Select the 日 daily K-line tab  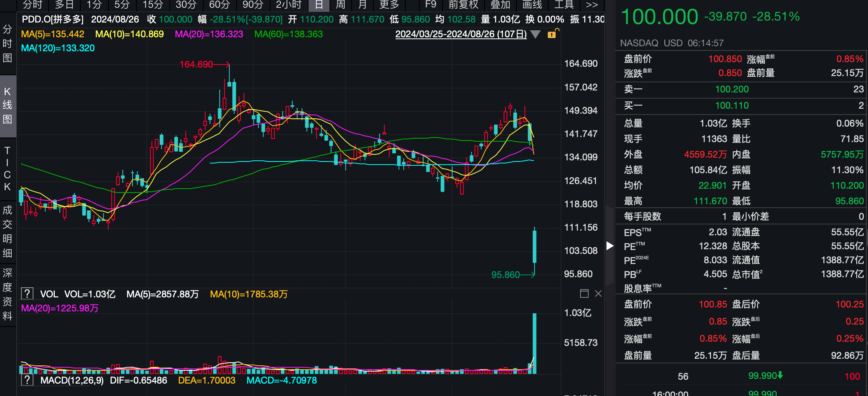coord(319,5)
